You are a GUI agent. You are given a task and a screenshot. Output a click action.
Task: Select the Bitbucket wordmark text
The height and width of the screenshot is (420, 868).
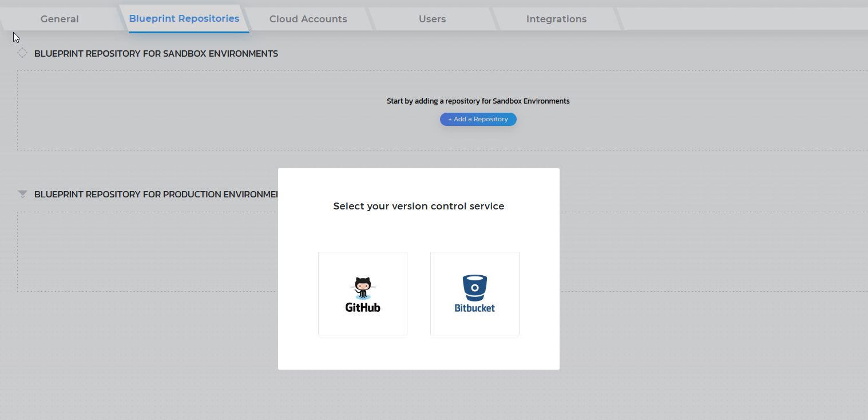pyautogui.click(x=475, y=308)
